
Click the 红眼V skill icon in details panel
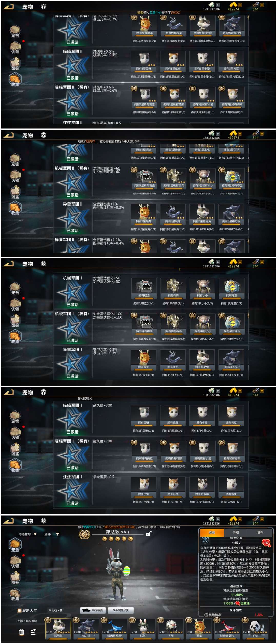205,540
